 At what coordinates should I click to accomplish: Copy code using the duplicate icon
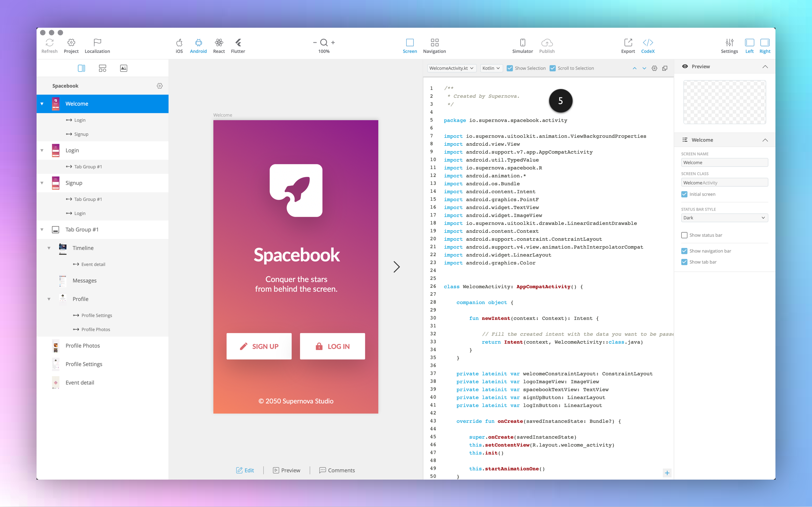point(665,68)
